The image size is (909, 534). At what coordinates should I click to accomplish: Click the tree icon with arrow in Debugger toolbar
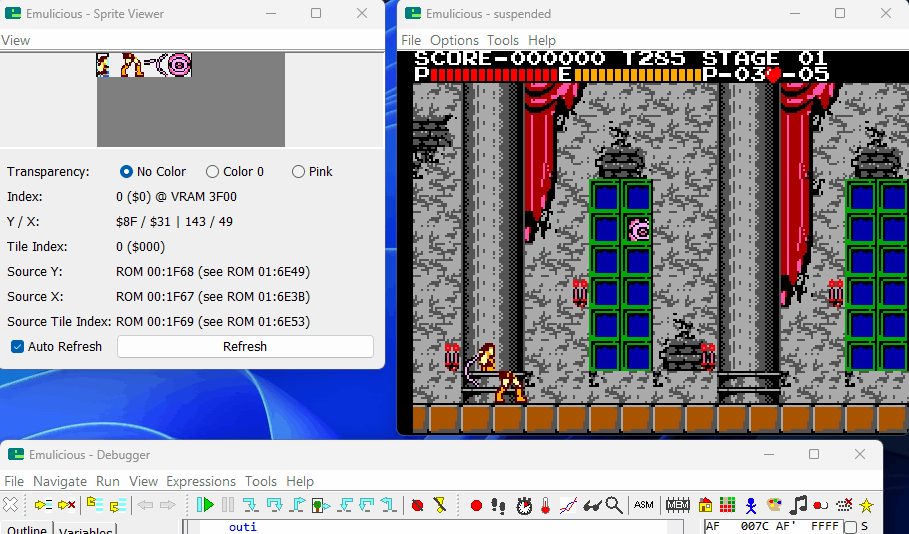click(x=321, y=505)
